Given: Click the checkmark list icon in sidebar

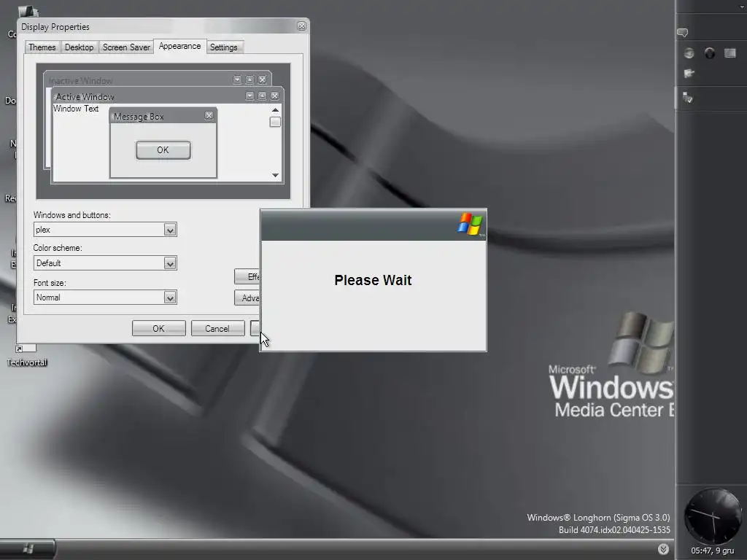Looking at the screenshot, I should [x=687, y=98].
